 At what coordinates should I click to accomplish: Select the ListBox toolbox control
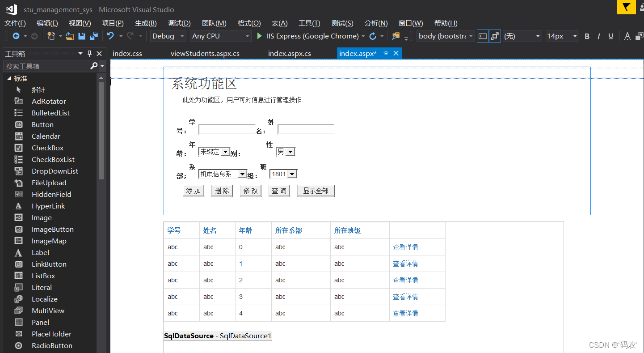pyautogui.click(x=43, y=276)
